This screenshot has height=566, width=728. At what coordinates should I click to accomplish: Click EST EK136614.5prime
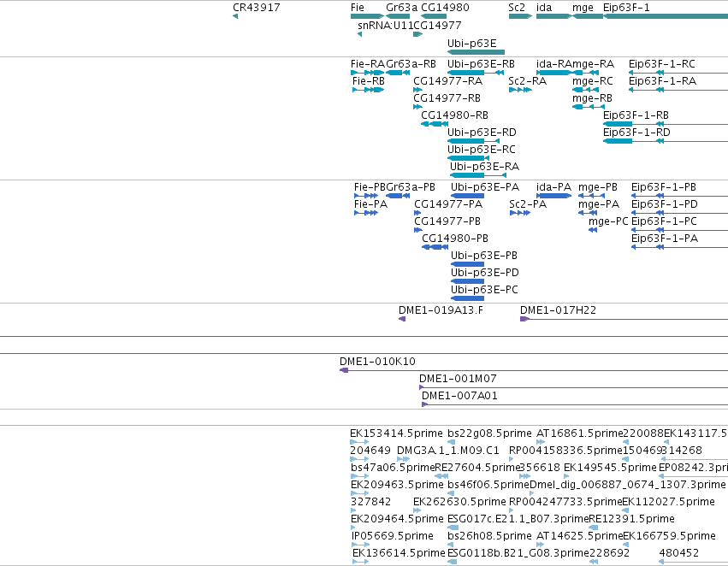(x=360, y=563)
